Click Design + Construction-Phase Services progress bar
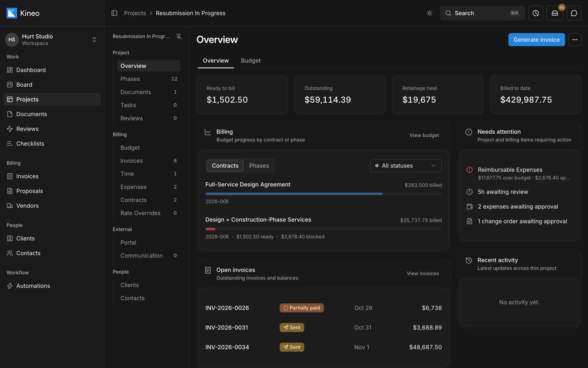This screenshot has height=368, width=588. tap(323, 229)
